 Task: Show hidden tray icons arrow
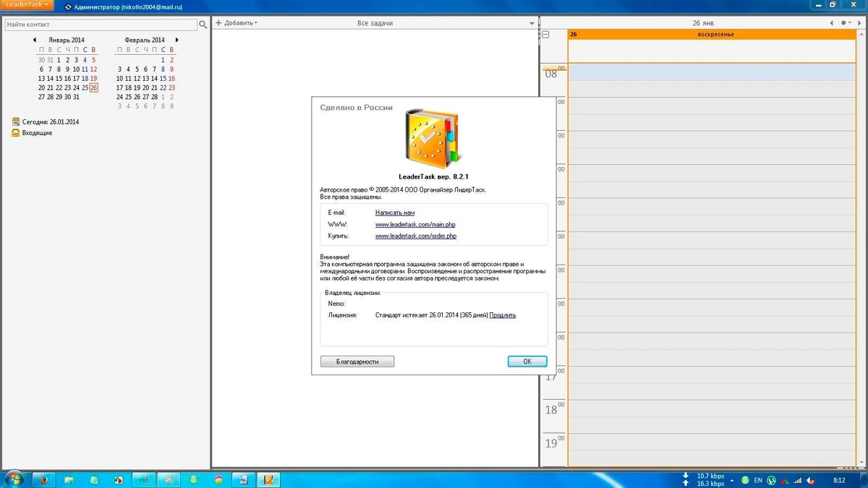point(732,480)
